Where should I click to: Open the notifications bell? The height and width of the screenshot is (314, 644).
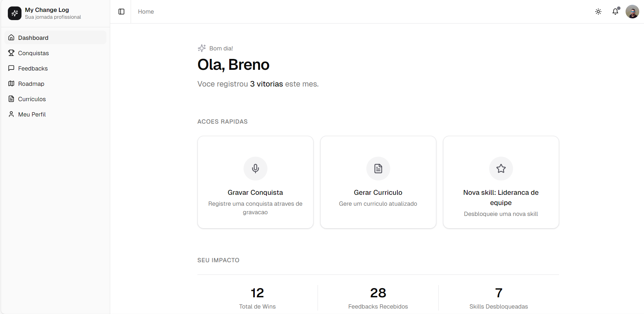(x=615, y=11)
